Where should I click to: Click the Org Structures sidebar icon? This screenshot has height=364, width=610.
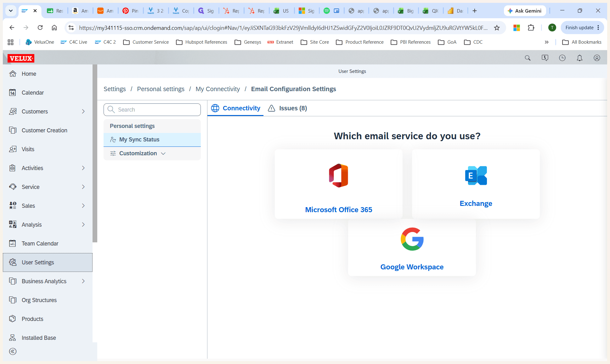pyautogui.click(x=13, y=300)
